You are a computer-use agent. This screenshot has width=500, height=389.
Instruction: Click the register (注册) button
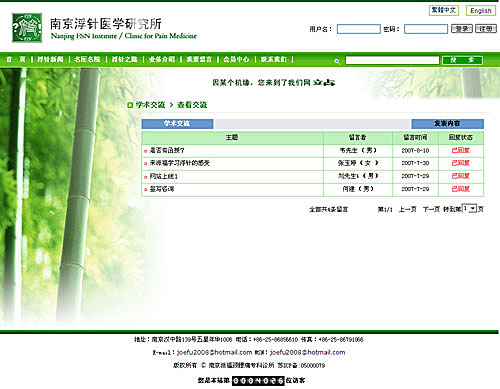[486, 29]
